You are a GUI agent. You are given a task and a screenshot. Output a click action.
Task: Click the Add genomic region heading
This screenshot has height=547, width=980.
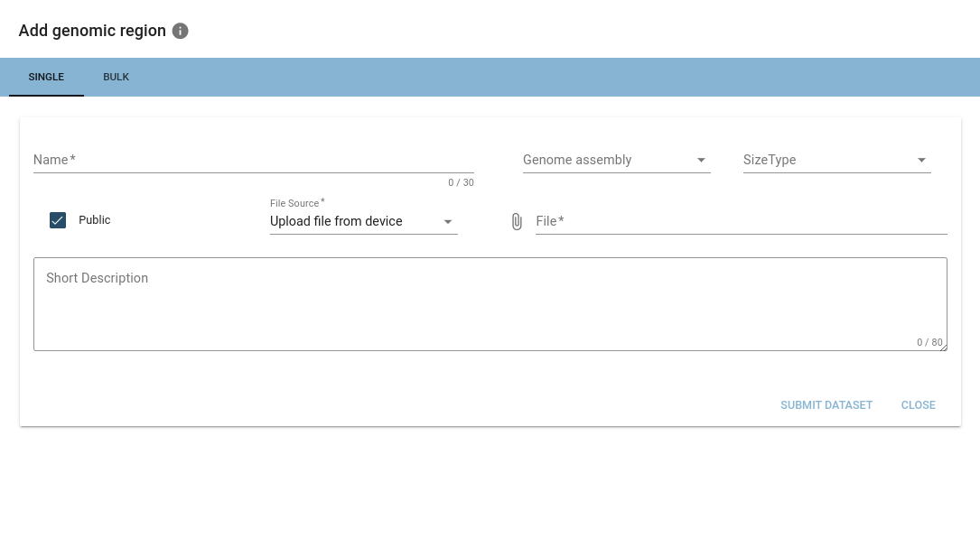92,31
